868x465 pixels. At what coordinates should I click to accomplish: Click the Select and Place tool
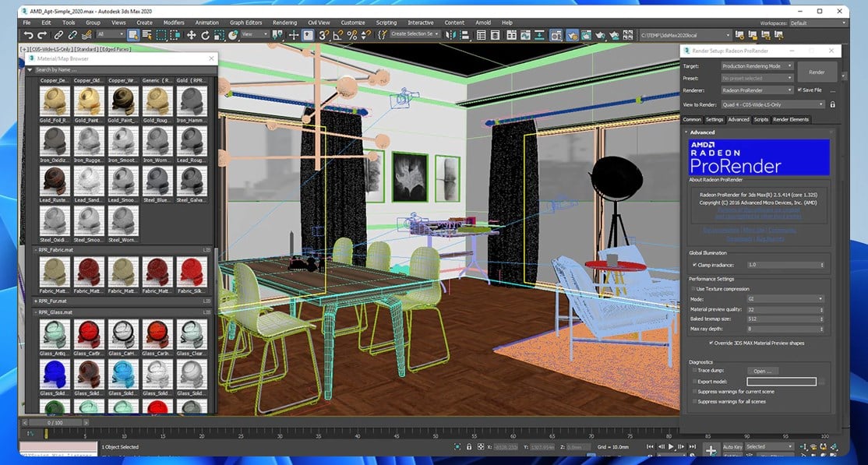pyautogui.click(x=234, y=35)
